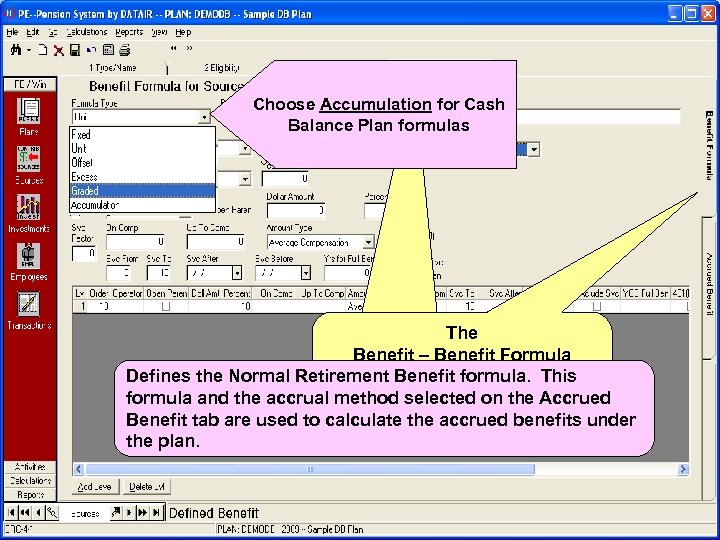The width and height of the screenshot is (720, 540).
Task: Choose Fixed in the formula type list
Action: [x=142, y=135]
